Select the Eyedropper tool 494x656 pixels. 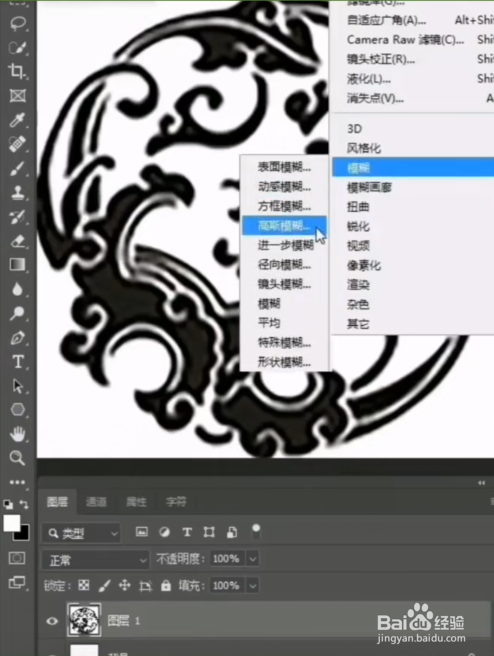[18, 120]
